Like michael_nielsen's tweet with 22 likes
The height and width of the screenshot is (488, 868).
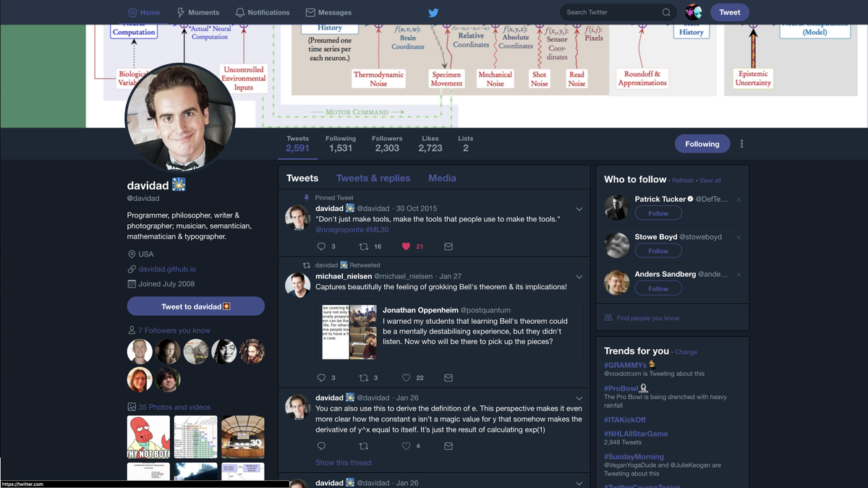tap(406, 377)
